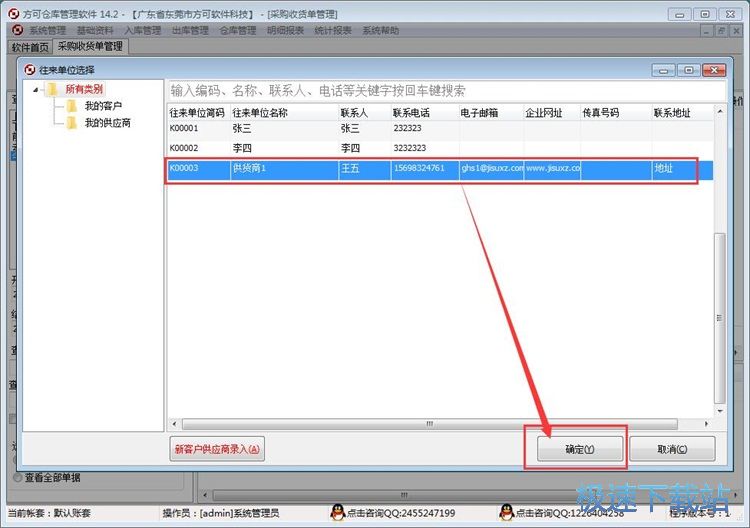750x528 pixels.
Task: Click the app logo icon in main title bar
Action: 14,14
